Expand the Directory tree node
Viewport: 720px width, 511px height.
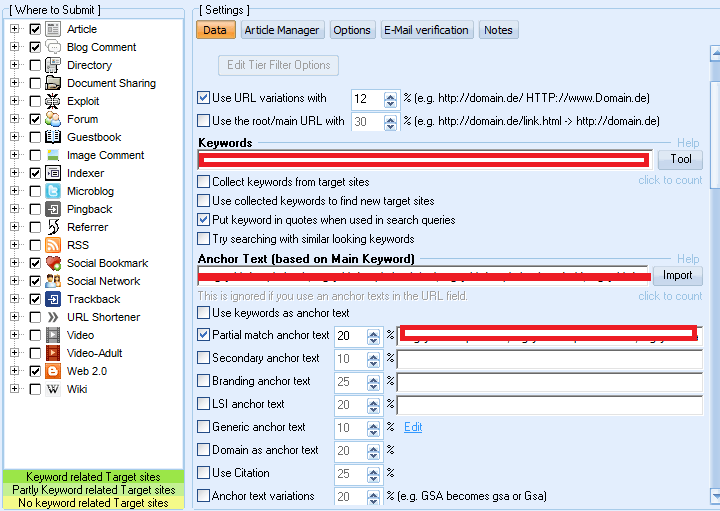click(x=15, y=65)
